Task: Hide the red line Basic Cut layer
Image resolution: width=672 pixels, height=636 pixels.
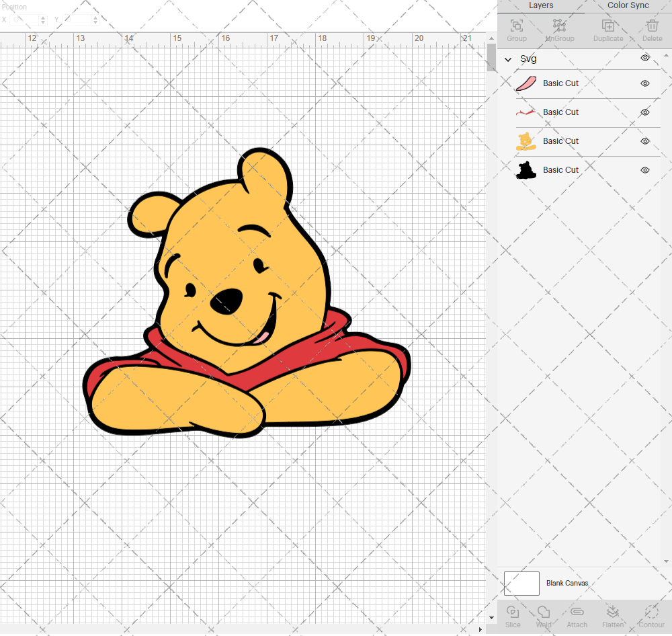Action: [x=645, y=112]
